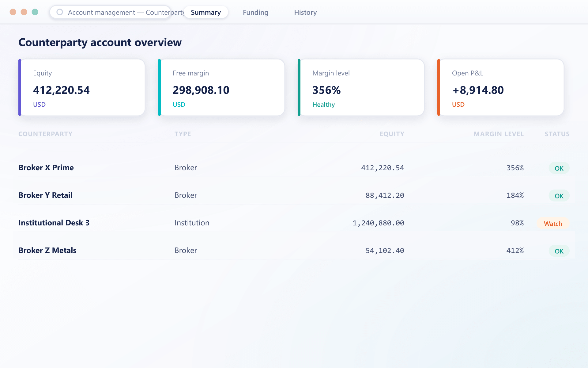The image size is (588, 368).
Task: Sort by Counterparty column header
Action: click(x=45, y=134)
